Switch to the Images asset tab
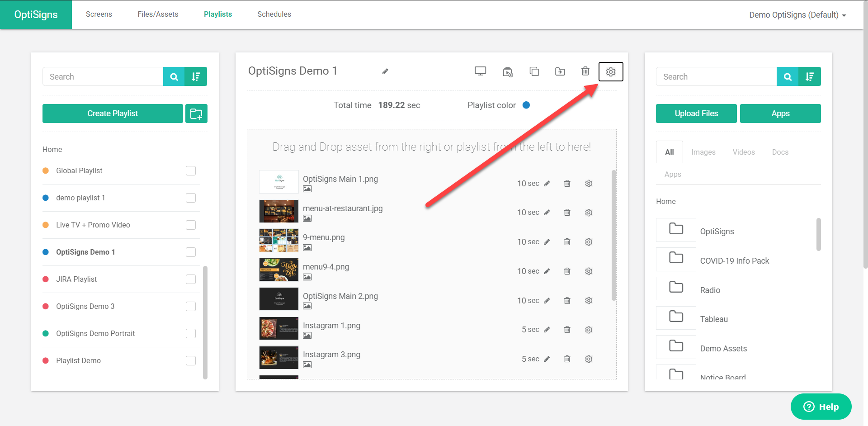868x426 pixels. pos(703,152)
